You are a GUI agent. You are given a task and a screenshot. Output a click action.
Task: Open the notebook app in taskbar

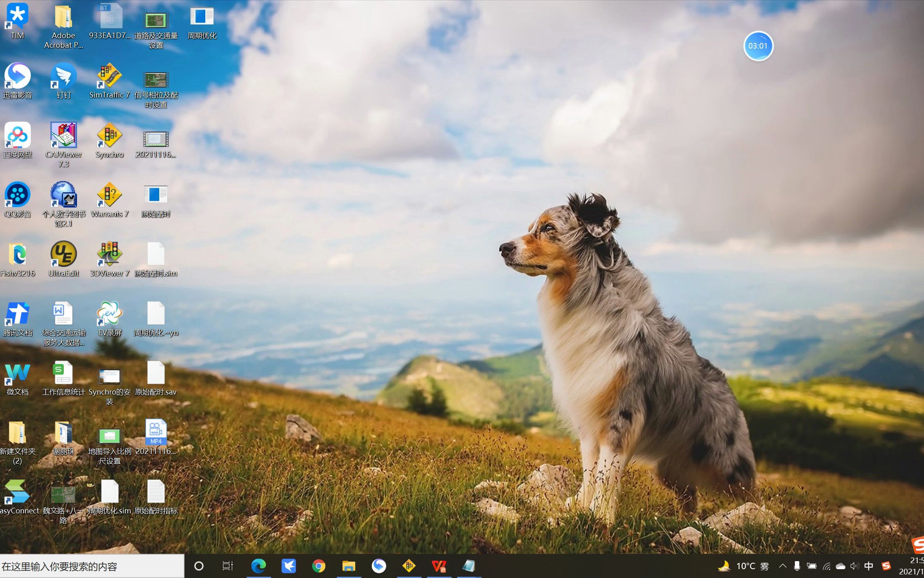pyautogui.click(x=469, y=566)
